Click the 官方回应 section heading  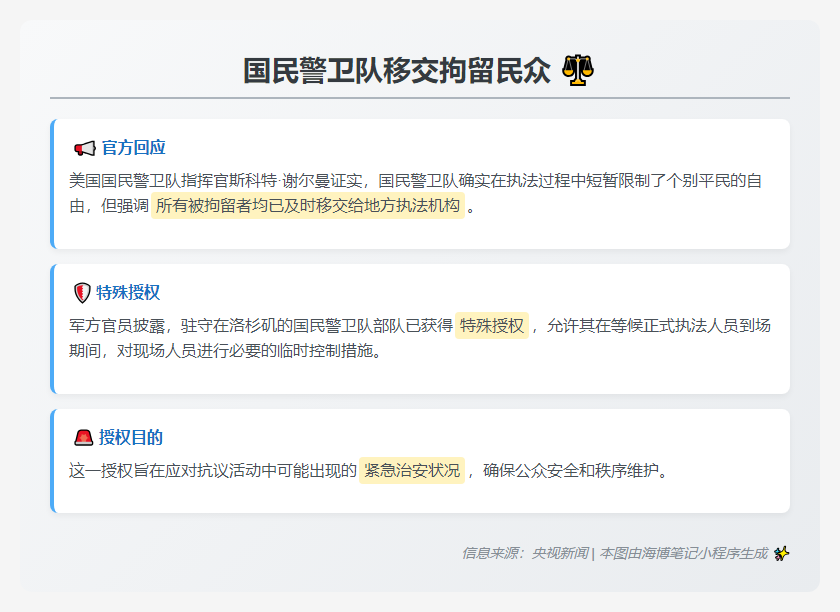point(133,148)
